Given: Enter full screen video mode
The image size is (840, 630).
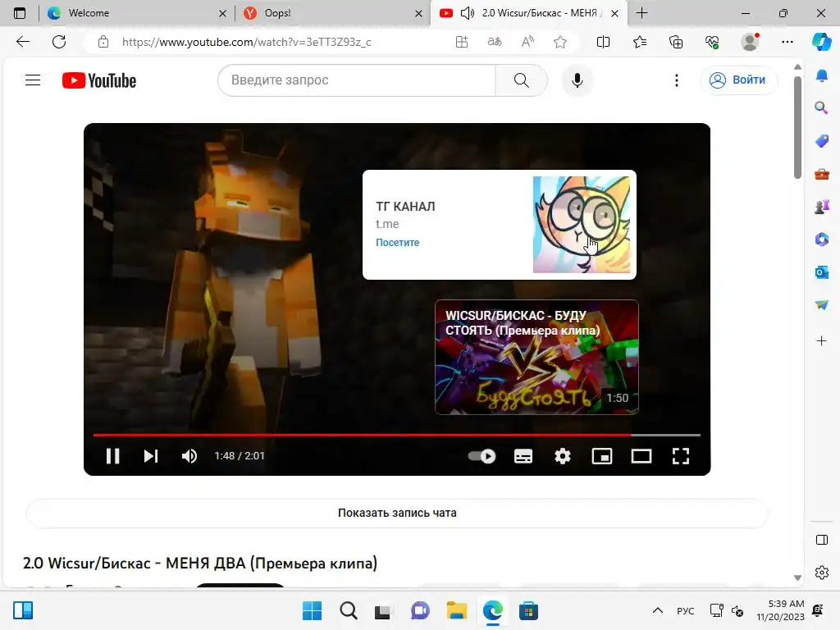Looking at the screenshot, I should tap(680, 456).
